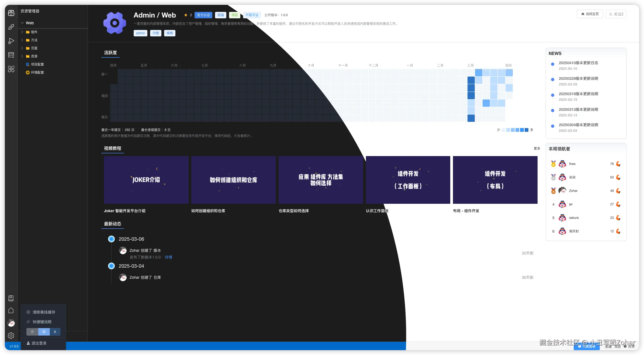This screenshot has height=355, width=644.
Task: Open the resource manager drawer icon
Action: (11, 13)
